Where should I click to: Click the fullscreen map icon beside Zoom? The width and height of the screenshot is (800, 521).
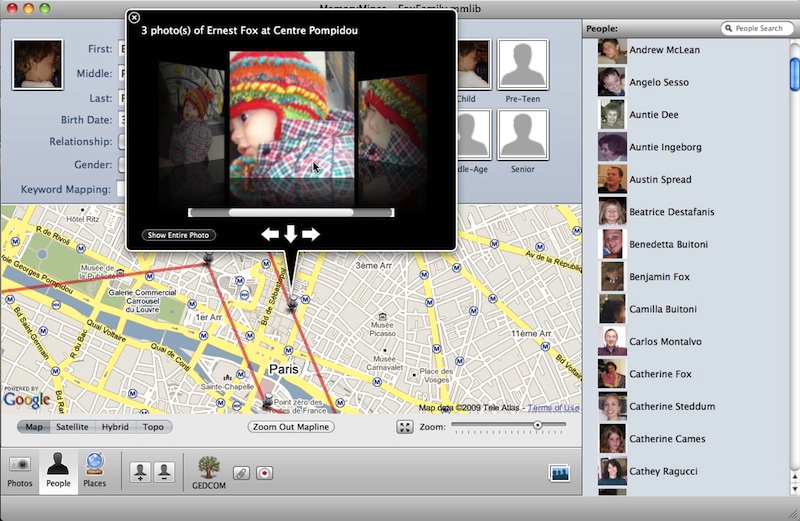(x=404, y=427)
